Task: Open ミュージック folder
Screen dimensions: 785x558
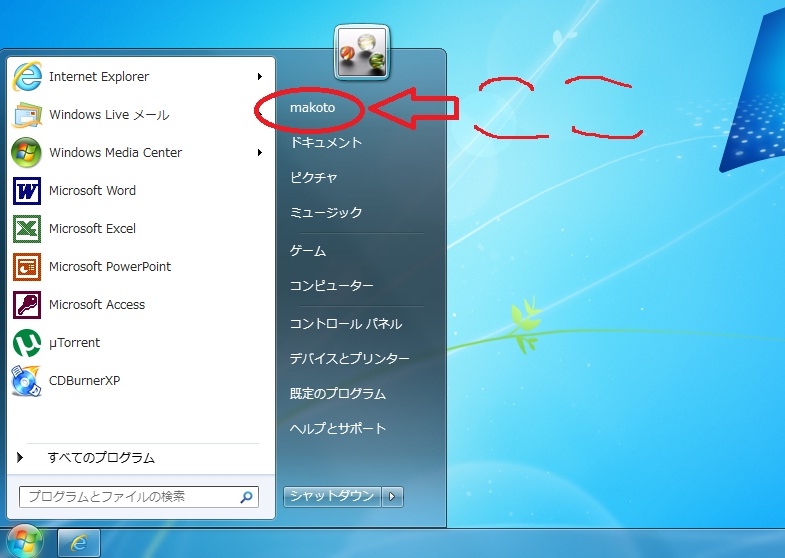Action: [x=326, y=213]
